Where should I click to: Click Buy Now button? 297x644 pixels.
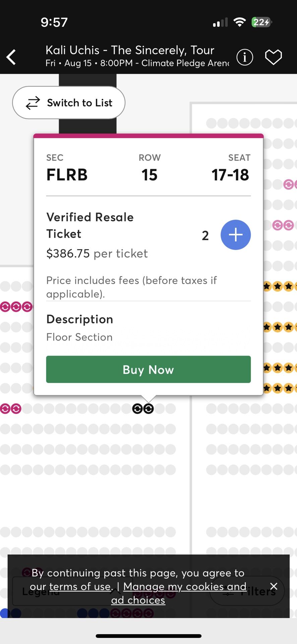coord(148,369)
